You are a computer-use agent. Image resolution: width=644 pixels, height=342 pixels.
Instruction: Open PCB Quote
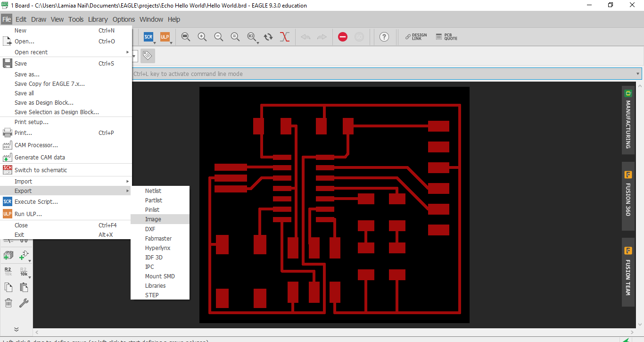[446, 37]
